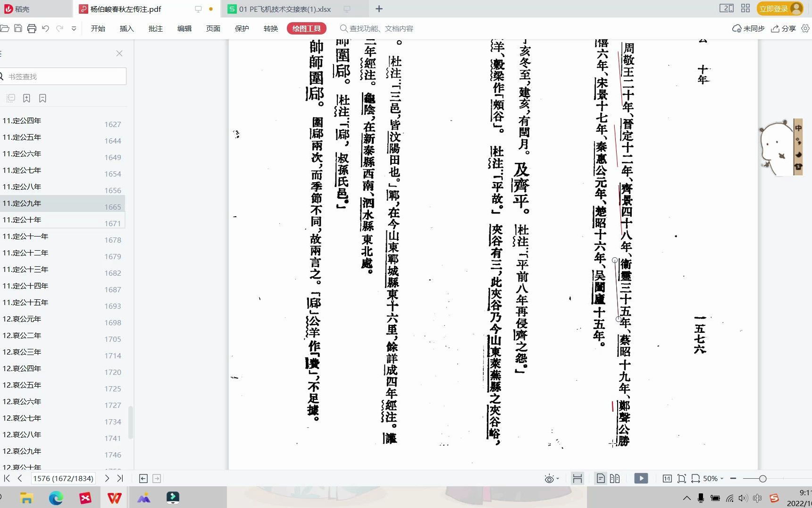812x508 pixels.
Task: Select bookmark 12.哀公元年
Action: point(62,319)
